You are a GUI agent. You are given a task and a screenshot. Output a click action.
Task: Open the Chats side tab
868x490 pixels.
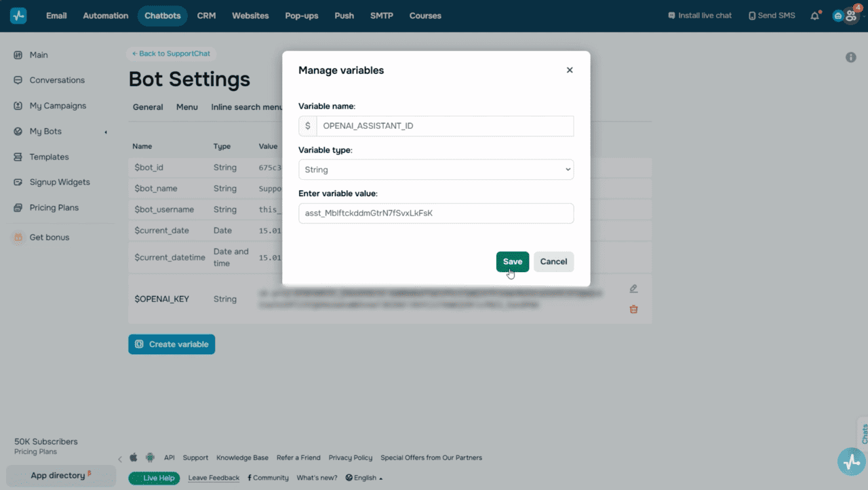863,433
